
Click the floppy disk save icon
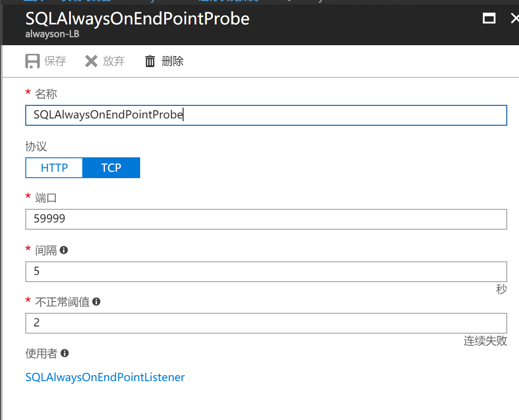[32, 61]
